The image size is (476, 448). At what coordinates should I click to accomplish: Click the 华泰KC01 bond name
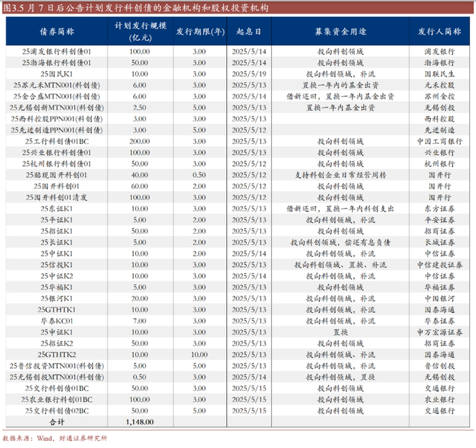56,321
